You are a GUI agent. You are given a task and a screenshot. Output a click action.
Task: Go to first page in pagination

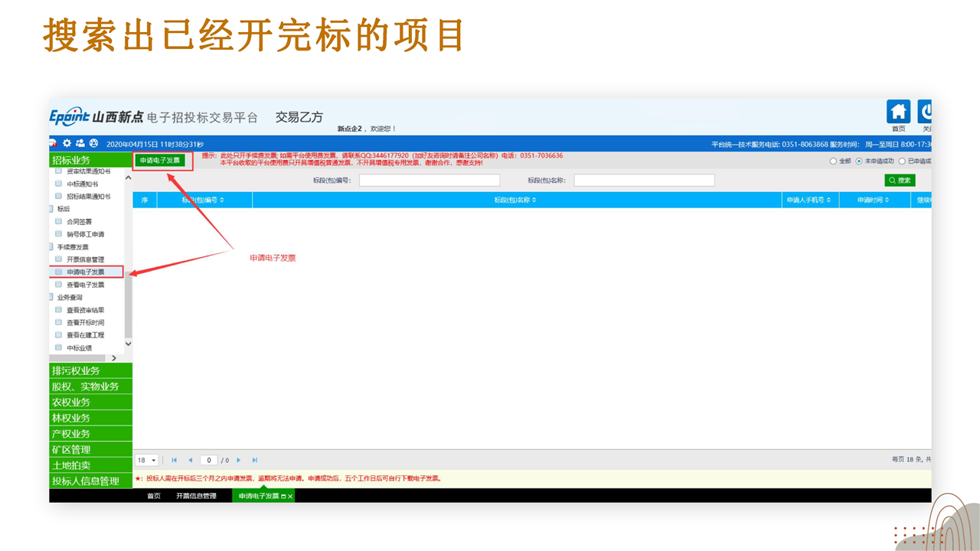coord(175,460)
